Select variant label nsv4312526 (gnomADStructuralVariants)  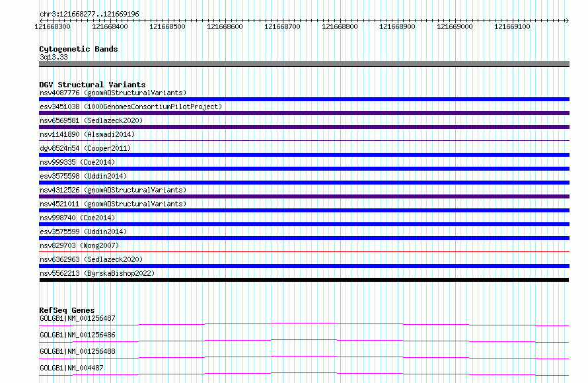pyautogui.click(x=113, y=190)
